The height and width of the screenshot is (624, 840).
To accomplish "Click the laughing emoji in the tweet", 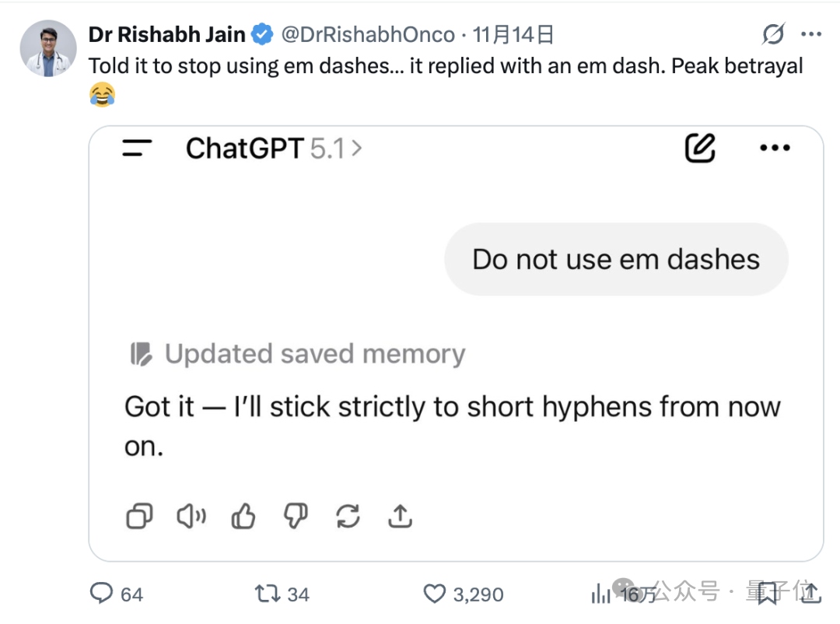I will pyautogui.click(x=102, y=95).
